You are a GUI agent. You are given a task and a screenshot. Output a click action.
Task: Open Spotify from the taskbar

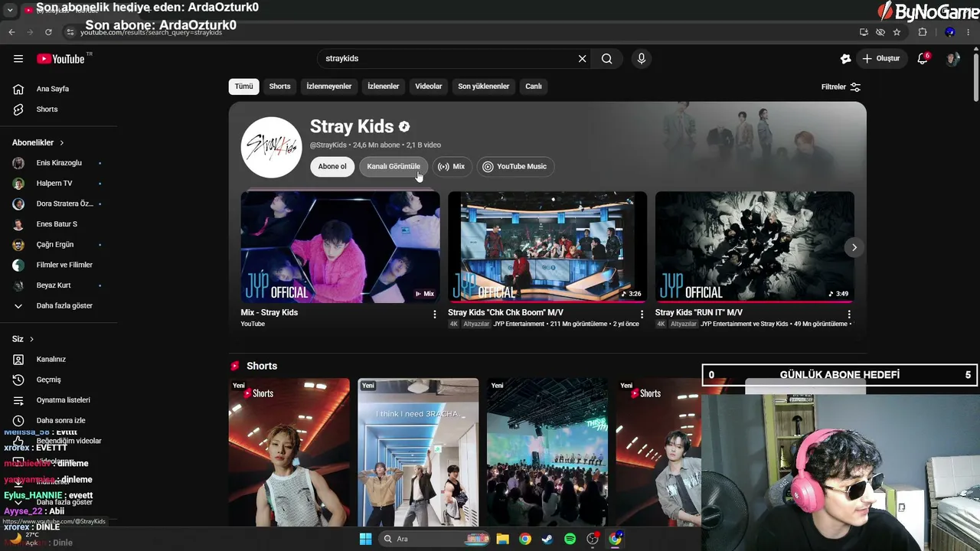pyautogui.click(x=570, y=539)
